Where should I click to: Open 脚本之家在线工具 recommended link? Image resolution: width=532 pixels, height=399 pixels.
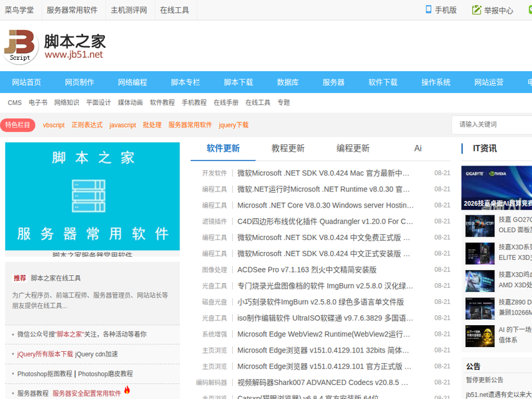pos(56,278)
